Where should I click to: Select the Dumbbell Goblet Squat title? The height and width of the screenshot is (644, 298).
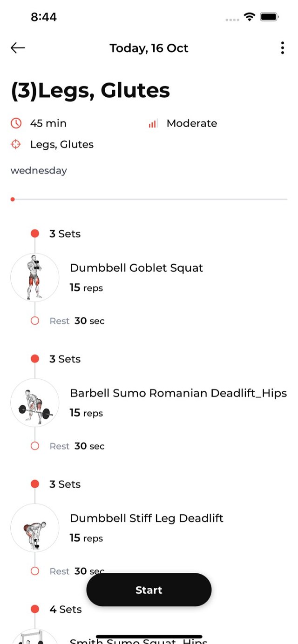pyautogui.click(x=136, y=268)
